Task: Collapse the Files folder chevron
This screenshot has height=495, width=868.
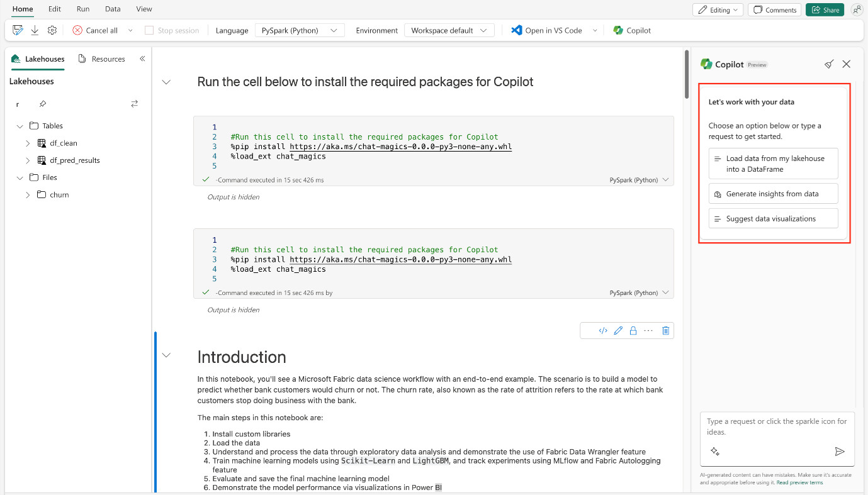Action: [20, 178]
